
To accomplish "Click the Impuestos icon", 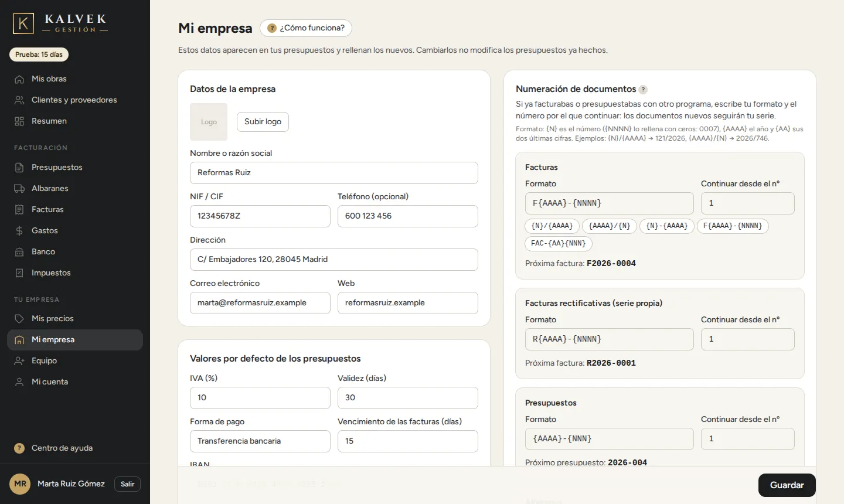I will (19, 273).
